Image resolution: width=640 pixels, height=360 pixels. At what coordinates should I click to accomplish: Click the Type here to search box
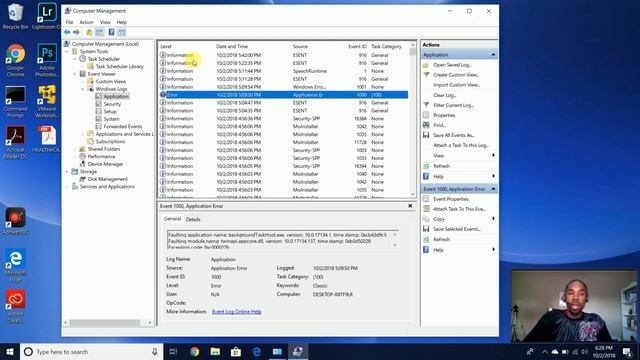(x=91, y=351)
